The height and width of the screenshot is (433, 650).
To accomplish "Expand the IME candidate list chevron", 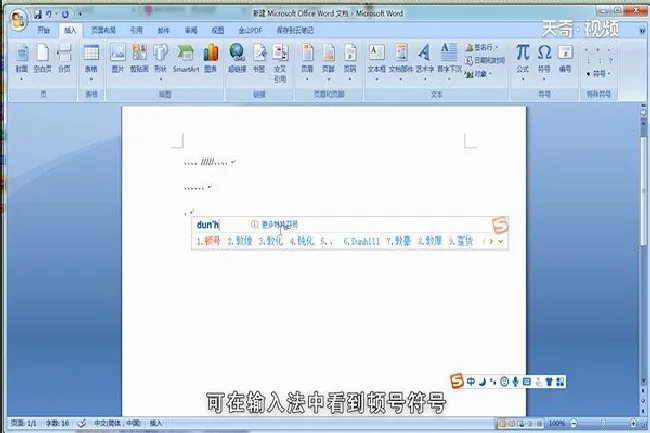I will tap(501, 241).
